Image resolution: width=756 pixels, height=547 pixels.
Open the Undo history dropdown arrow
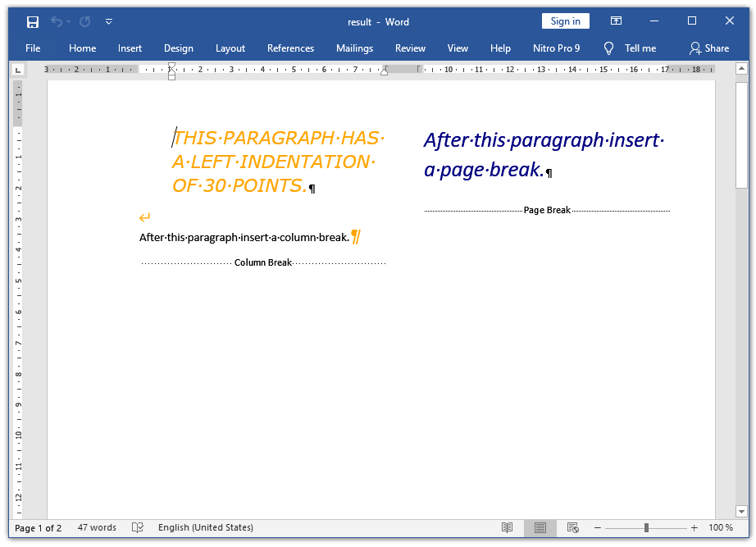[x=68, y=22]
